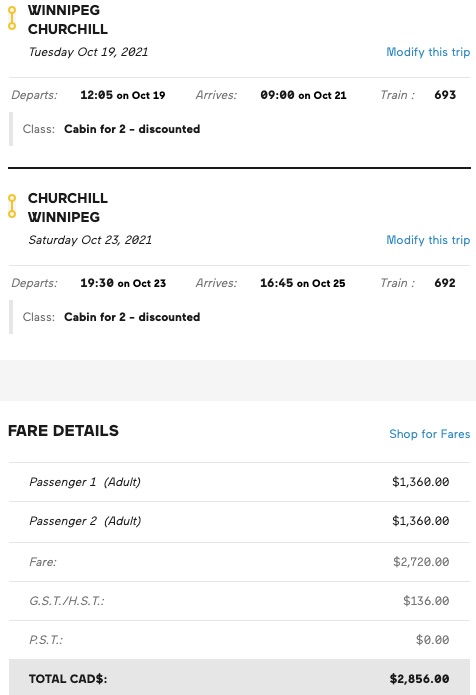This screenshot has height=695, width=476.
Task: Click the Fare subtotal $2,720.00
Action: (421, 562)
